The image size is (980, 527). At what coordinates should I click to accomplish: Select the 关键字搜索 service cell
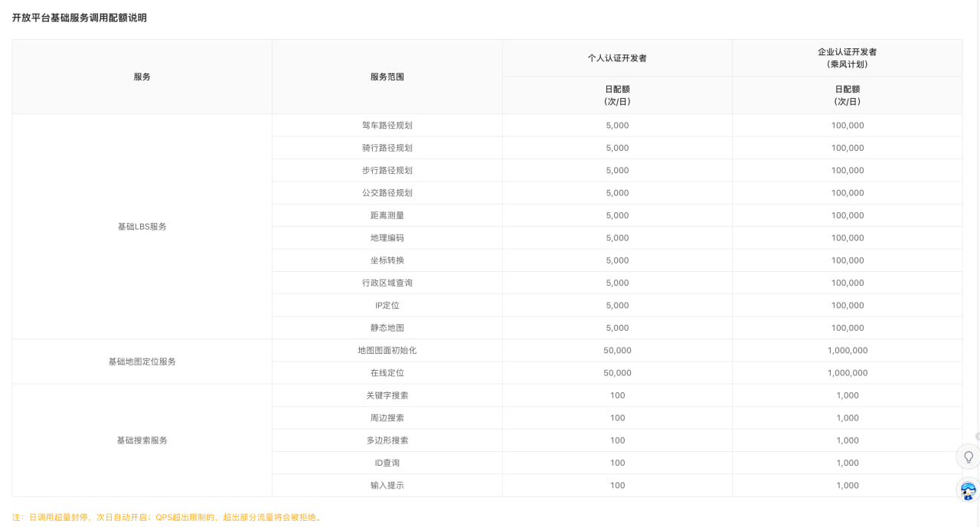[387, 395]
